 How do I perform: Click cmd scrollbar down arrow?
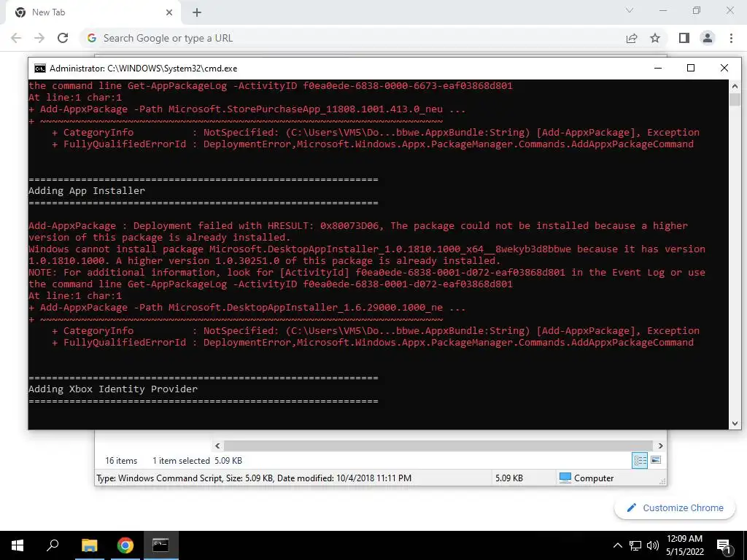(735, 424)
